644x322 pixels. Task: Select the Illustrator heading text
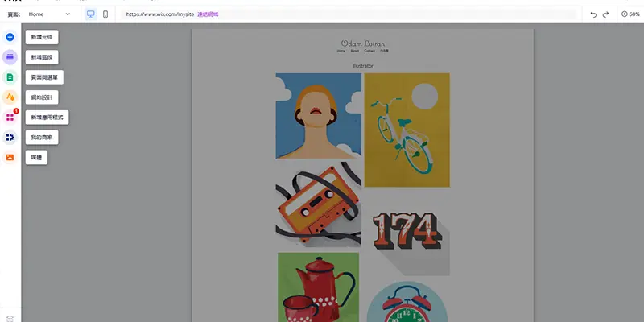tap(363, 66)
